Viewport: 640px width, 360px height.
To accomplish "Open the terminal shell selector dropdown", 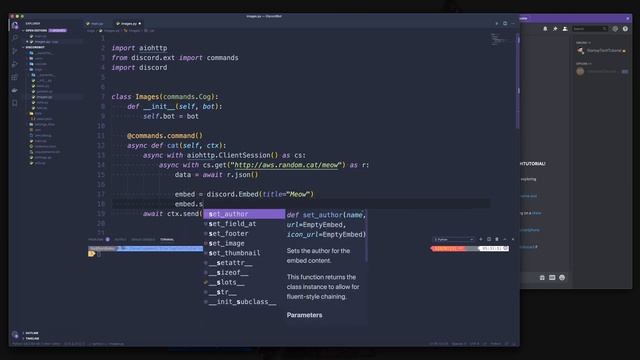I will click(453, 239).
